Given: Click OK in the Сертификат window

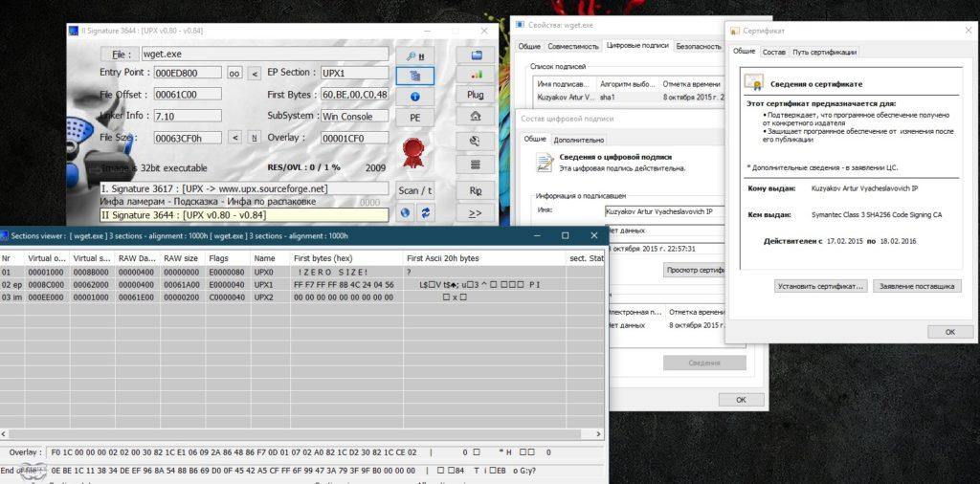Looking at the screenshot, I should tap(950, 332).
